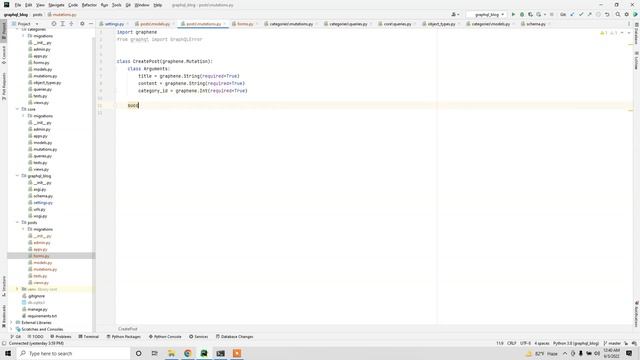Viewport: 640px width, 360px height.
Task: Collapse the core folder
Action: pyautogui.click(x=18, y=109)
